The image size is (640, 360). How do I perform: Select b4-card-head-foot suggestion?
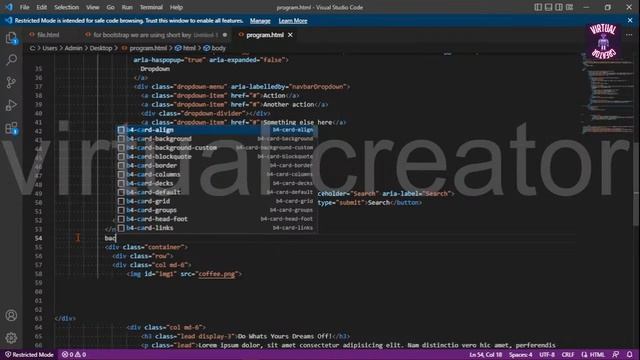click(x=216, y=219)
